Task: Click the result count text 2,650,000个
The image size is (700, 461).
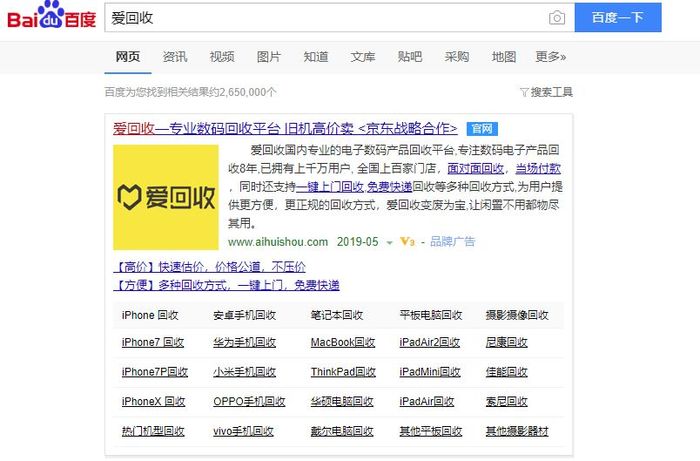Action: (x=247, y=92)
